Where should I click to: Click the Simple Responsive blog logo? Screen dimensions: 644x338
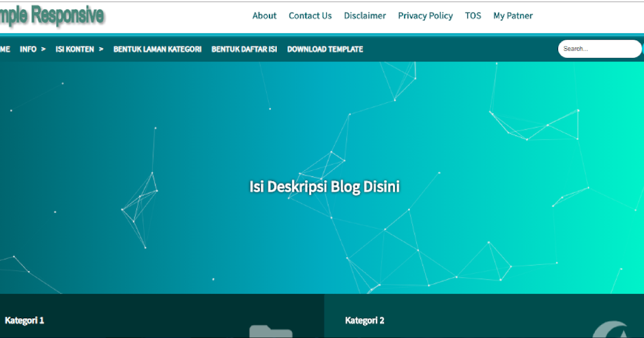point(51,15)
